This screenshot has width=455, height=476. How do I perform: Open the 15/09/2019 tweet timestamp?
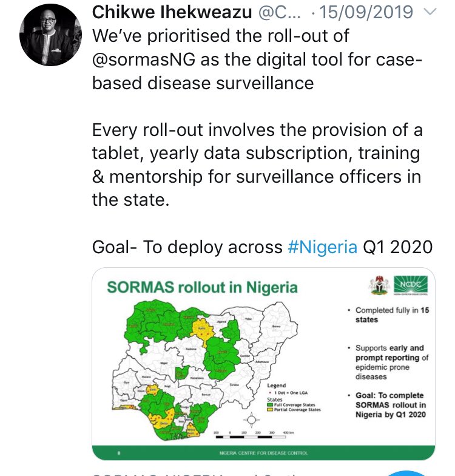tap(366, 12)
